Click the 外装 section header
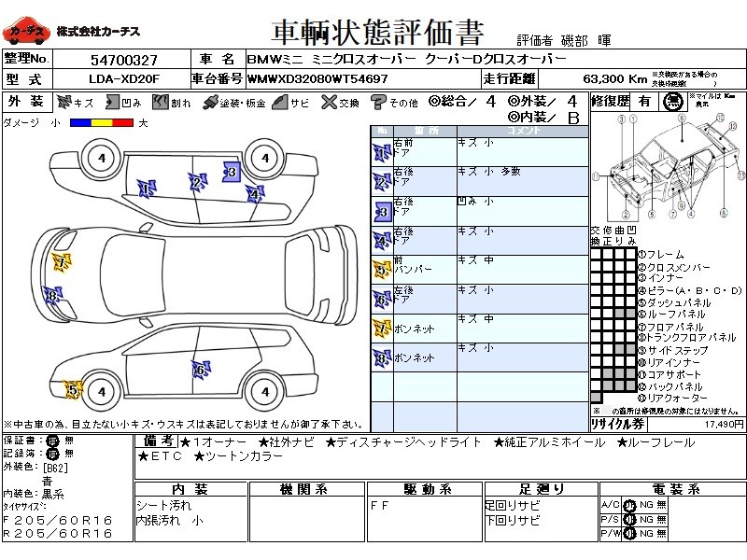The height and width of the screenshot is (560, 747). coord(27,102)
